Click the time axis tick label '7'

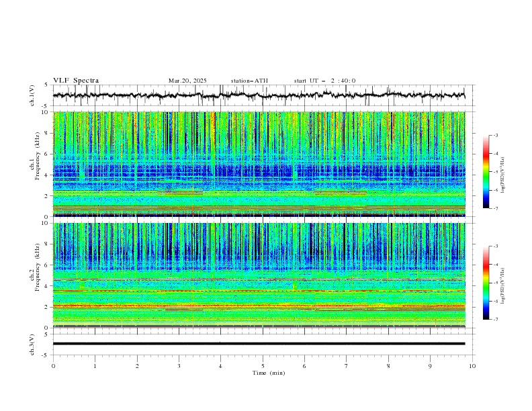coord(347,366)
